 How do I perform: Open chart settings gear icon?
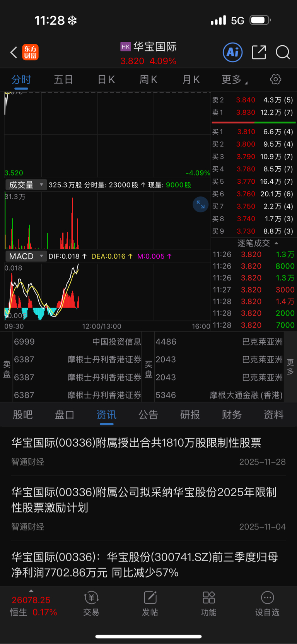[x=275, y=79]
